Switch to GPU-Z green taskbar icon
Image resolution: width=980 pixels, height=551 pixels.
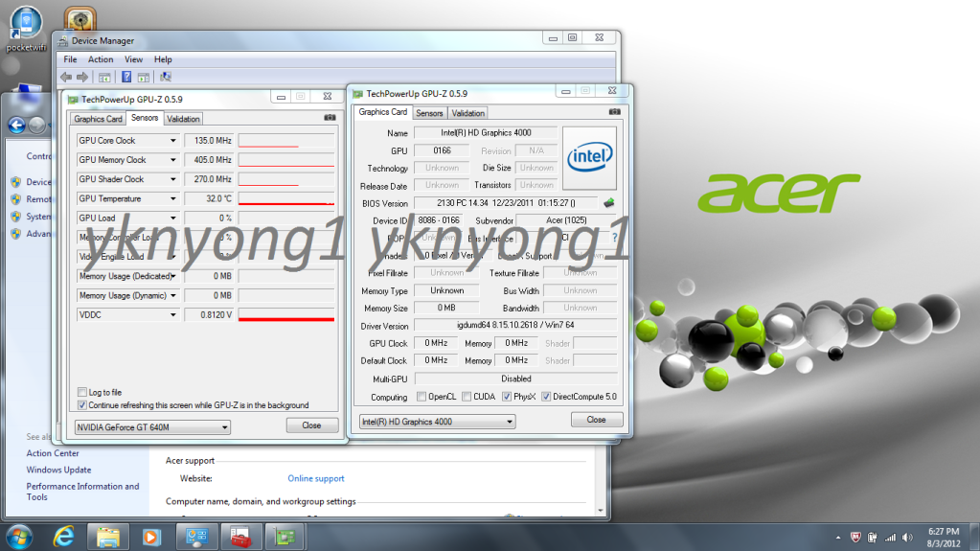[x=285, y=537]
